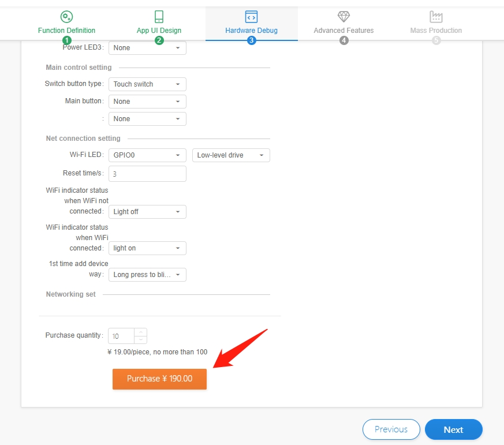The height and width of the screenshot is (445, 504).
Task: Click the App UI Design phone icon
Action: [x=159, y=17]
